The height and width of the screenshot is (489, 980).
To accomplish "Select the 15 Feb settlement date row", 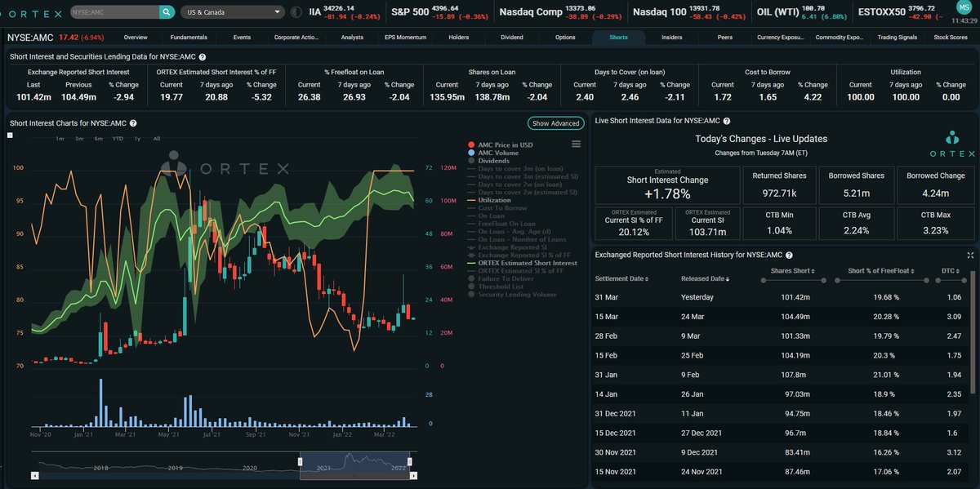I will pyautogui.click(x=779, y=356).
